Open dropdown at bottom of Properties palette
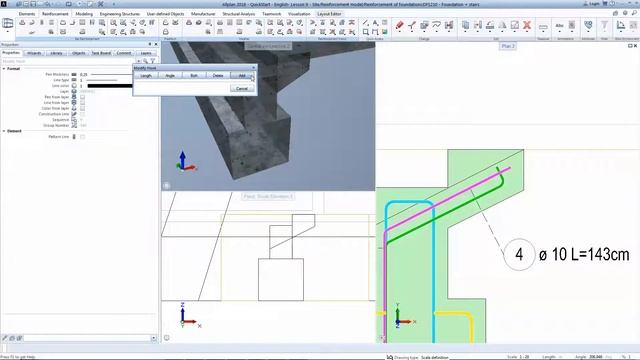 click(153, 338)
